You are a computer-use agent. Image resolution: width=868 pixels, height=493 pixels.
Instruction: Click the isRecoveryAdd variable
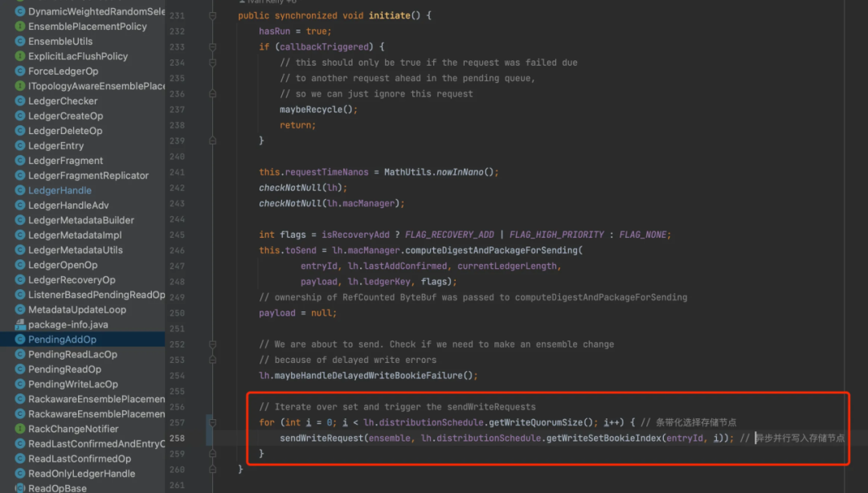tap(355, 234)
